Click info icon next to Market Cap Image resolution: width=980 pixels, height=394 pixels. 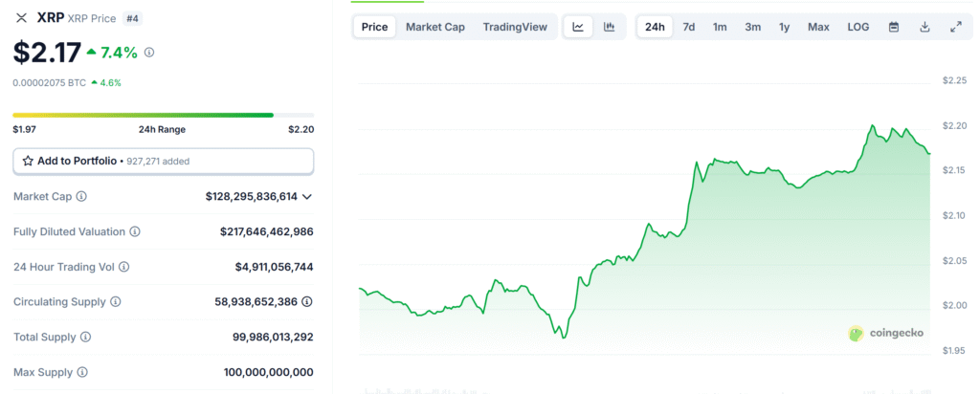81,196
